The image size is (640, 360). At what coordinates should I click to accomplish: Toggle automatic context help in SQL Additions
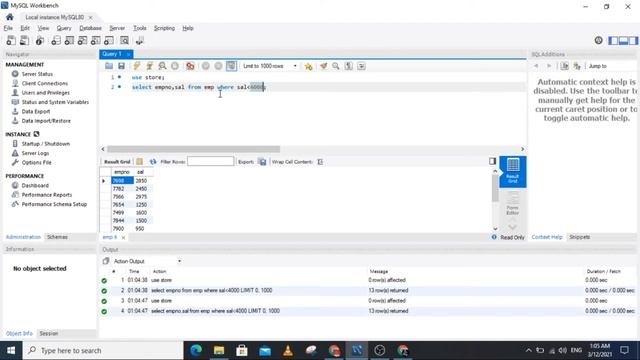tap(577, 66)
